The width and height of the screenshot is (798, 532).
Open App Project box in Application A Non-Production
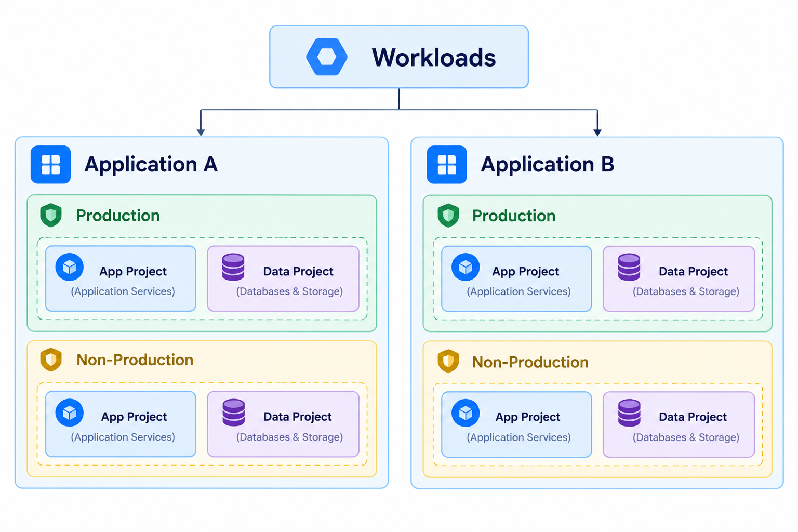[x=121, y=424]
